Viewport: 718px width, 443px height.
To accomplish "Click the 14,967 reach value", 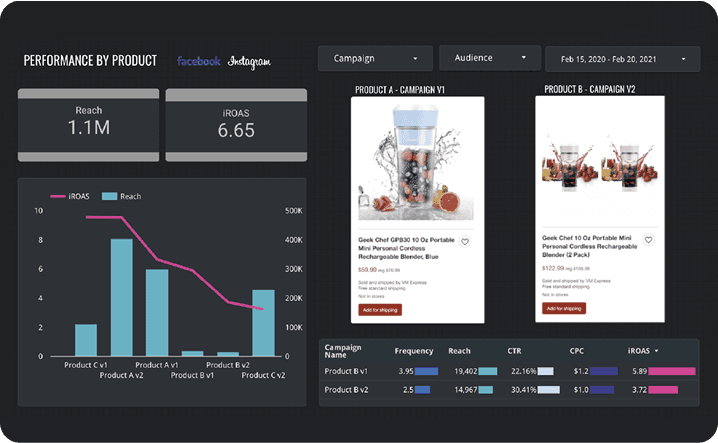I will pyautogui.click(x=466, y=390).
